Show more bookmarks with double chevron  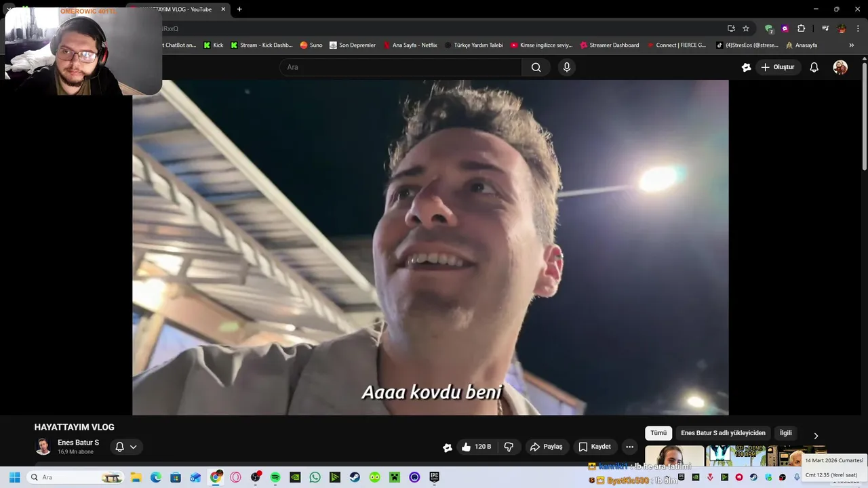tap(852, 45)
